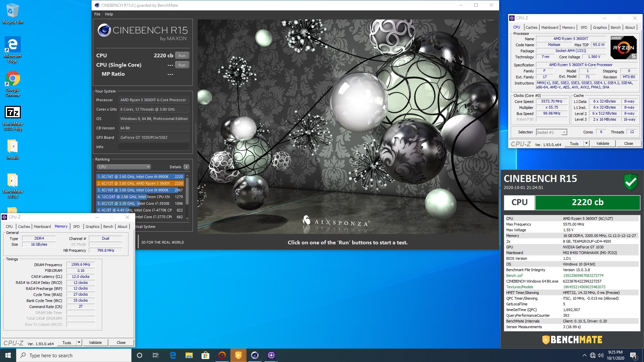This screenshot has height=362, width=644.
Task: Open Microsoft Edge desktop shortcut
Action: [12, 50]
